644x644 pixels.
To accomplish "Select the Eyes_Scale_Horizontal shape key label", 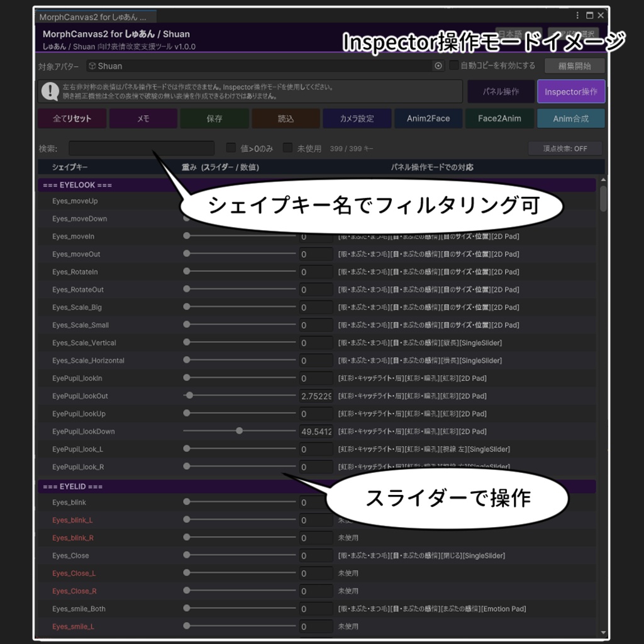I will pos(88,360).
